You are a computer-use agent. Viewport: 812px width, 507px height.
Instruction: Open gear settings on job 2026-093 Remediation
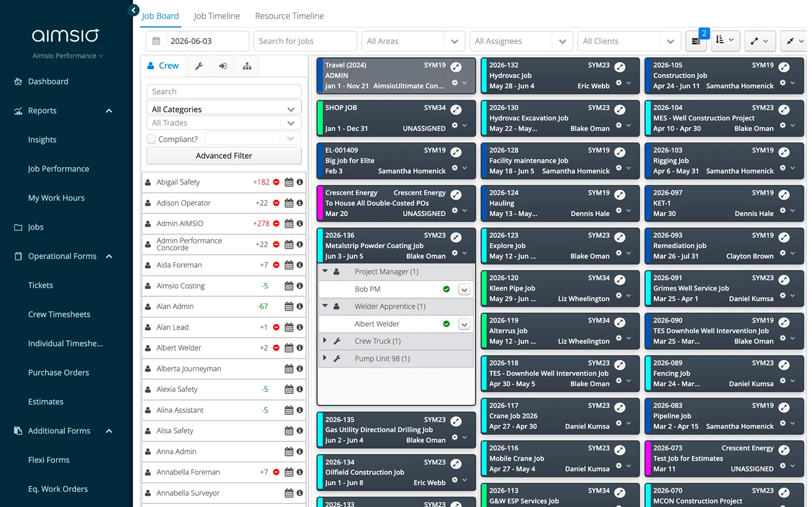point(783,253)
